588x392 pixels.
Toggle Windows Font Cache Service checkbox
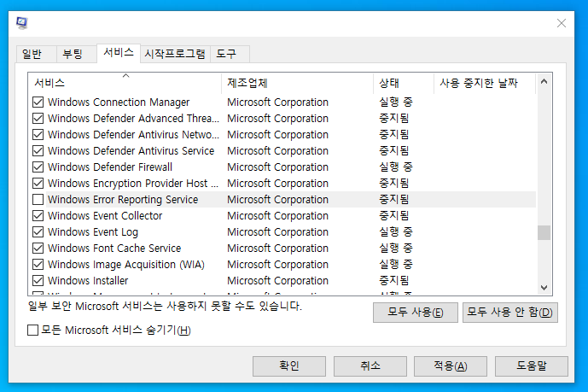click(38, 248)
